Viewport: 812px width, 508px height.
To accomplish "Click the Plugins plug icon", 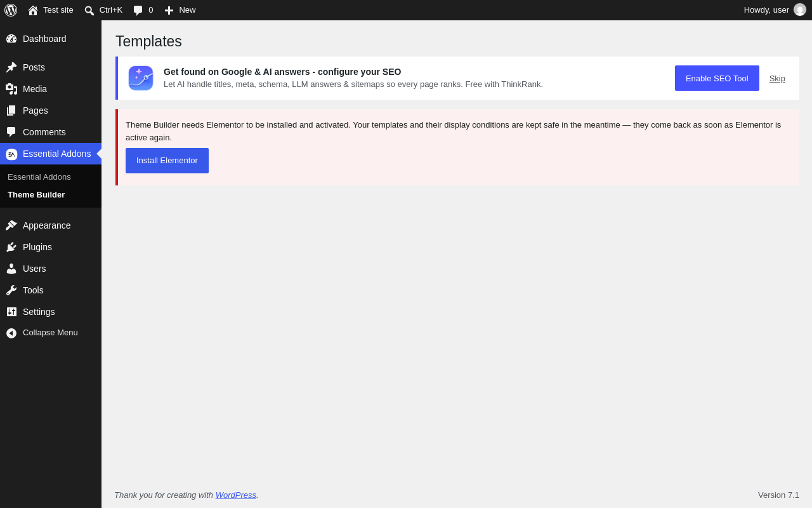I will pos(11,247).
